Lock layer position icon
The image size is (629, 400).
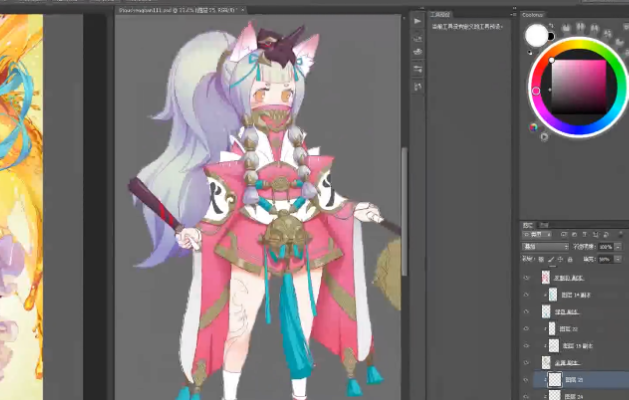(560, 259)
